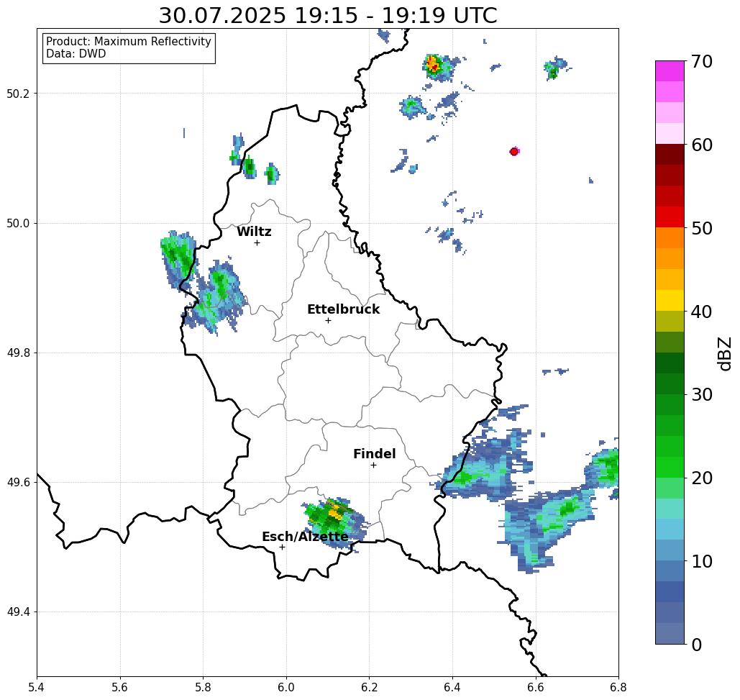Screen dimensions: 740x700
Task: Click the Findel city label
Action: click(374, 454)
